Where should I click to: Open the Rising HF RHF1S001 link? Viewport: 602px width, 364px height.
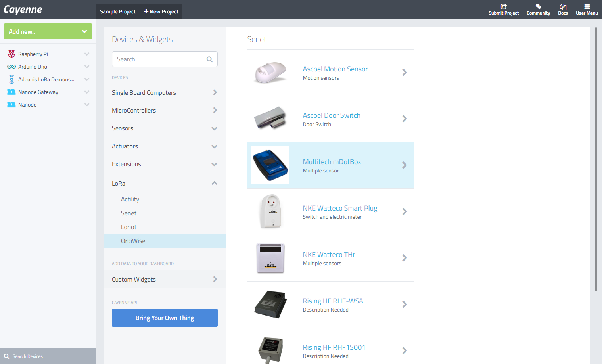tap(334, 347)
